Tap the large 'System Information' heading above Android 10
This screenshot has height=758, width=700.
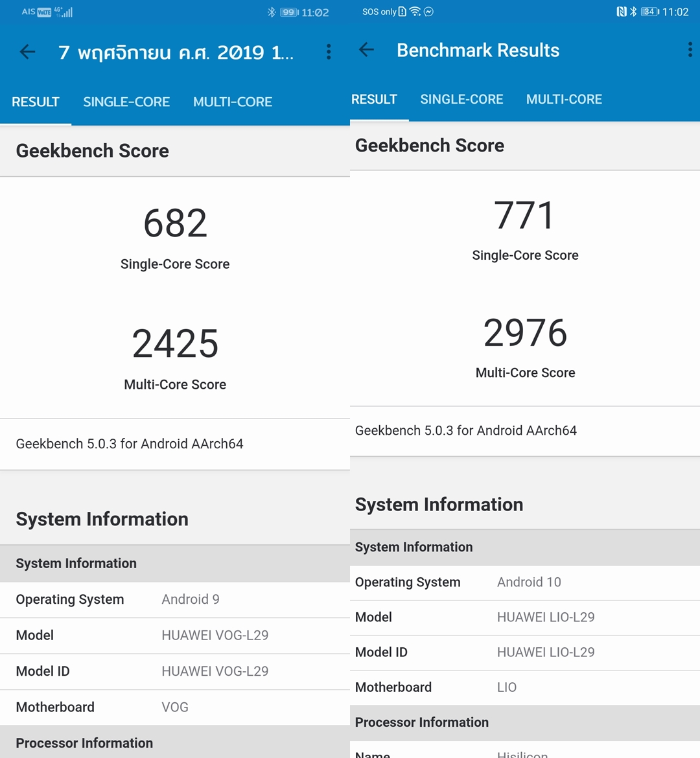pyautogui.click(x=439, y=505)
